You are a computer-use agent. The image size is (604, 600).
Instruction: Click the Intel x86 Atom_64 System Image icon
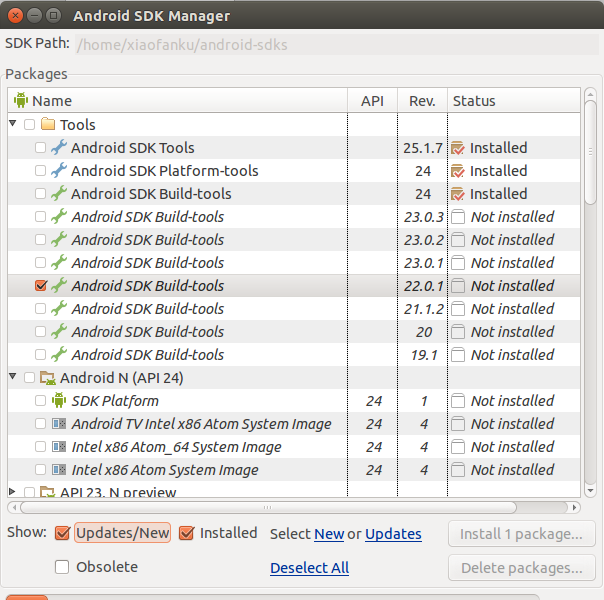(59, 447)
